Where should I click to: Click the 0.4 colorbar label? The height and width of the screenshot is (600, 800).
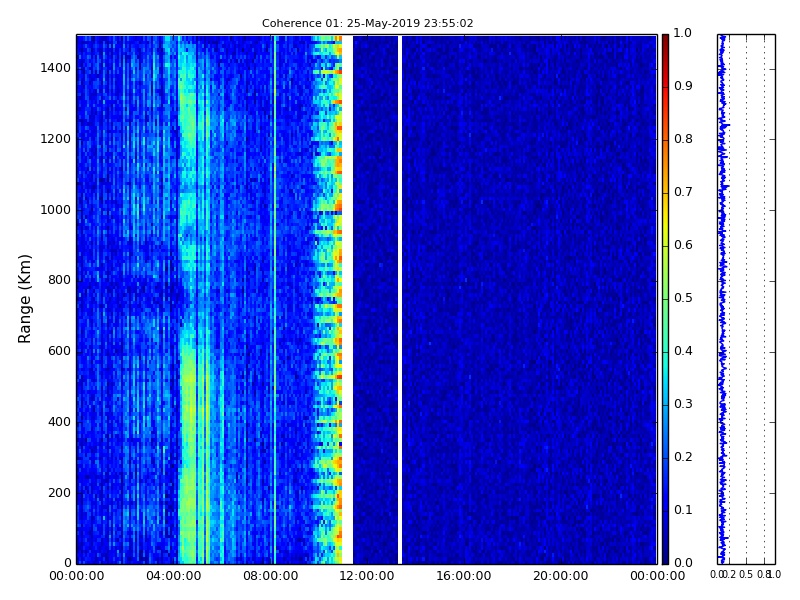coord(683,351)
